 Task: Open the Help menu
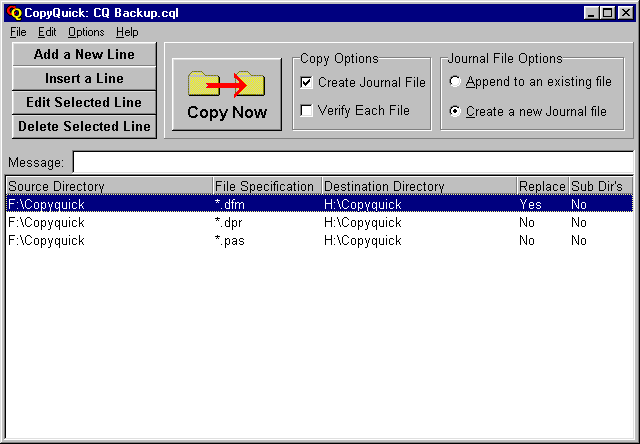tap(127, 32)
